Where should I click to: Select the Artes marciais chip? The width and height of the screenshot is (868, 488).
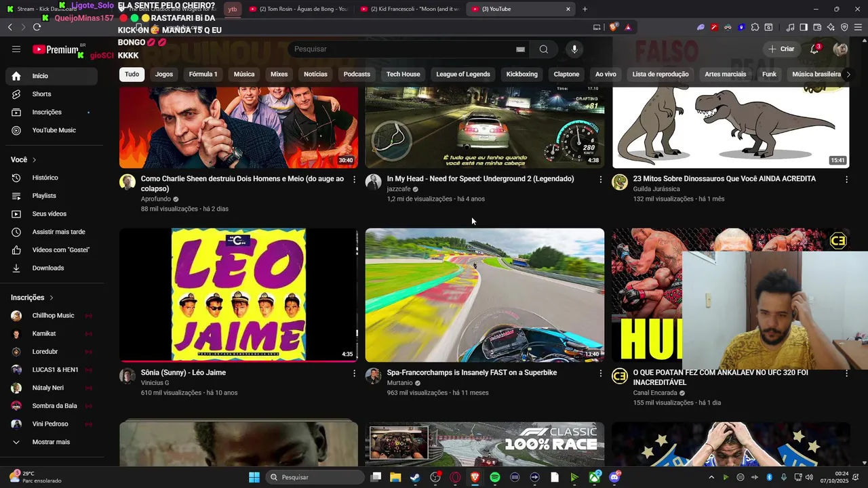tap(725, 74)
